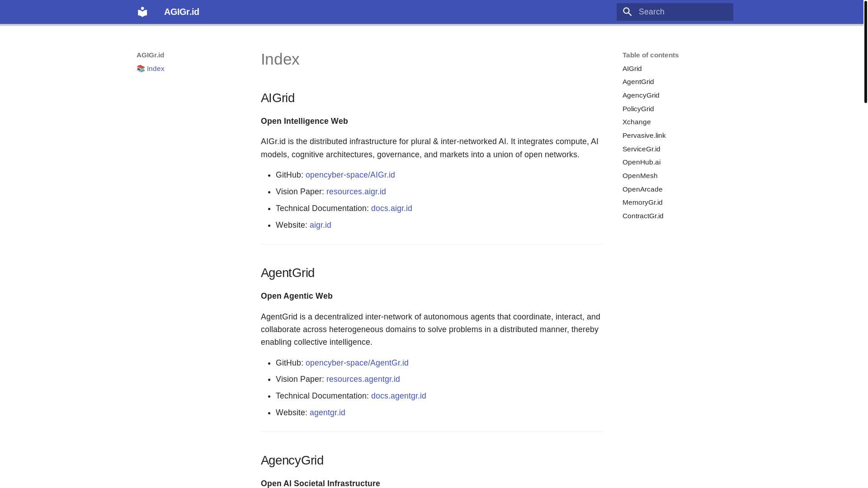Open docs.agentgr.id documentation link
The width and height of the screenshot is (868, 488).
[x=398, y=396]
